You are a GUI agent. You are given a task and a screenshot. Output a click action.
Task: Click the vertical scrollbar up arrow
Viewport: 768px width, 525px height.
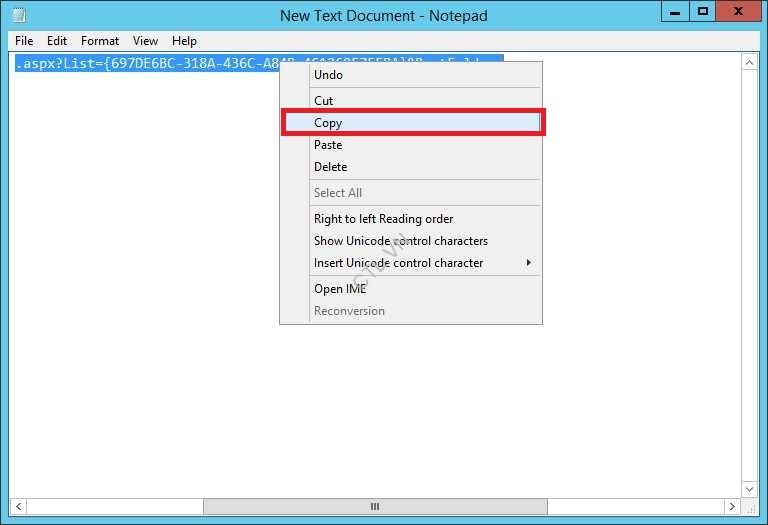(x=750, y=62)
